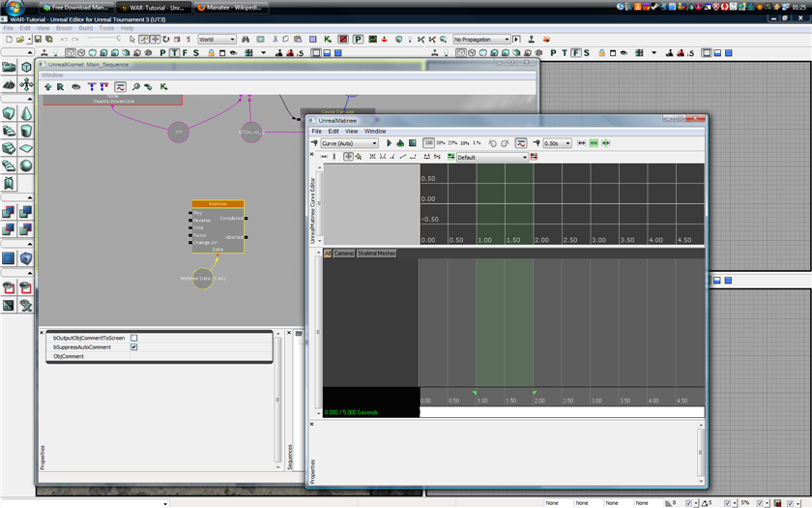
Task: Select the cone brush builder tool
Action: [26, 113]
